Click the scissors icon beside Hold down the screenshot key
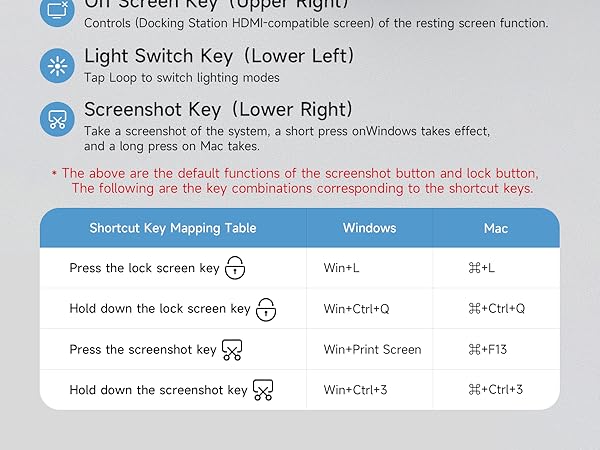The image size is (600, 450). point(263,390)
